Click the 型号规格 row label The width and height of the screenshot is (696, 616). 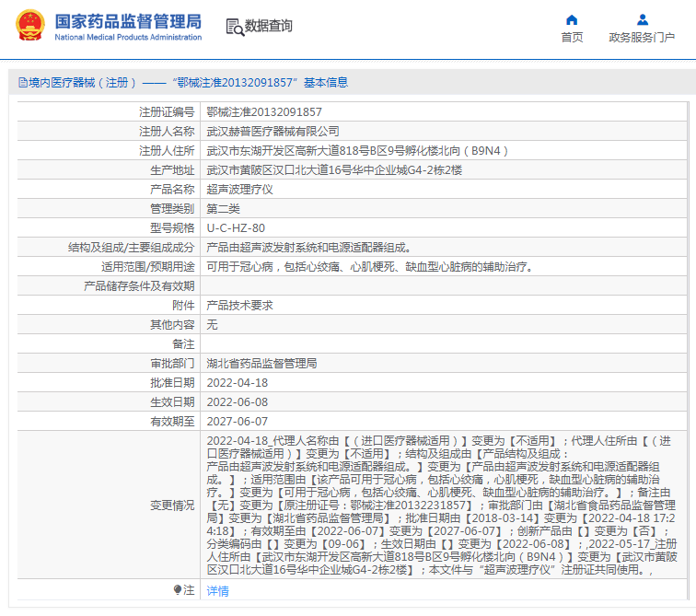click(172, 228)
